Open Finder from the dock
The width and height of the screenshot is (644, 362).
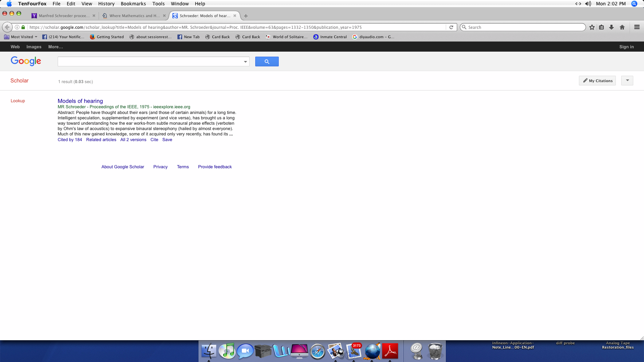[209, 351]
